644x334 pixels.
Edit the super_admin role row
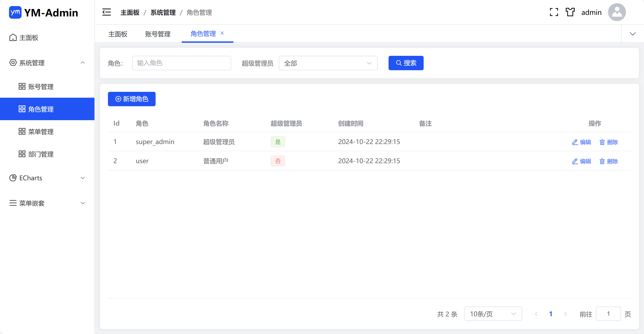coord(581,142)
